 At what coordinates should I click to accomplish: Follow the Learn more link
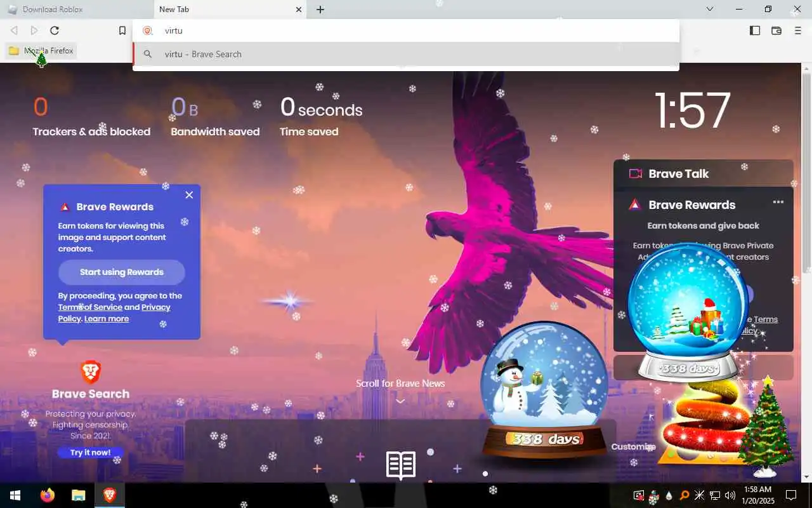[x=107, y=319]
